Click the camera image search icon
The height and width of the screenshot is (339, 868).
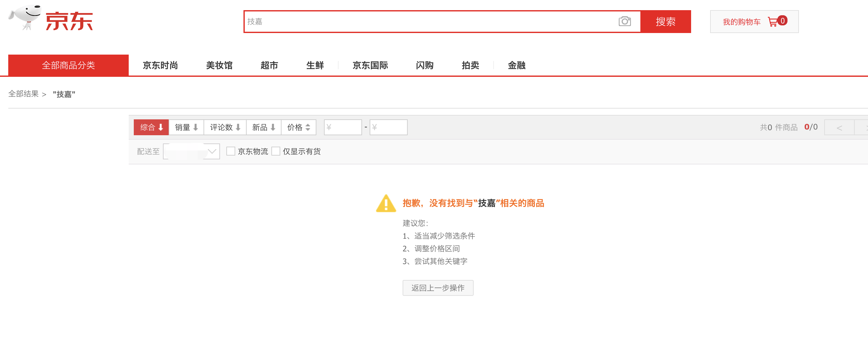(625, 22)
